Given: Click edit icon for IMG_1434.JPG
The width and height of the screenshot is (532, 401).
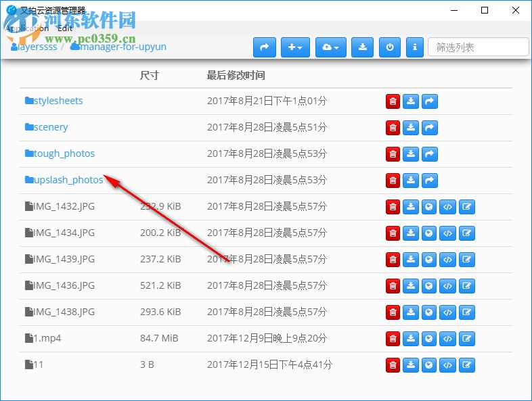Looking at the screenshot, I should coord(467,233).
